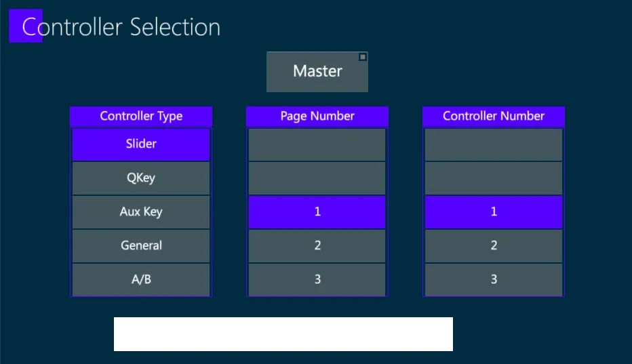The width and height of the screenshot is (632, 364).
Task: Select A/B controller type
Action: (141, 280)
